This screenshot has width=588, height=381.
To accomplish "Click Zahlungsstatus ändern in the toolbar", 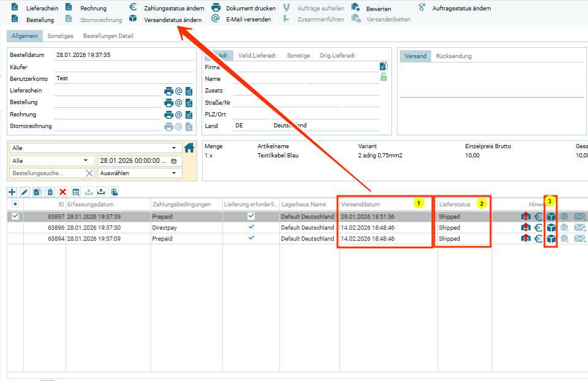I will click(173, 9).
